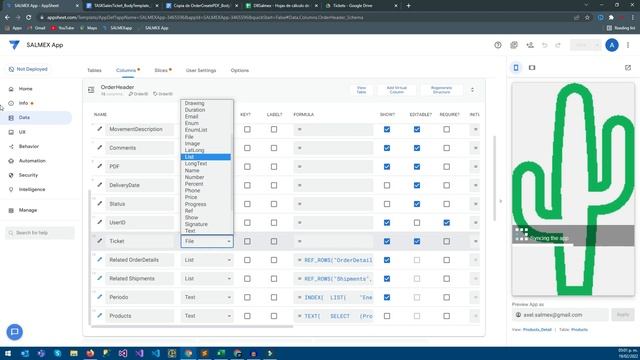This screenshot has width=640, height=360.
Task: Click the Preview App as email field
Action: 560,315
